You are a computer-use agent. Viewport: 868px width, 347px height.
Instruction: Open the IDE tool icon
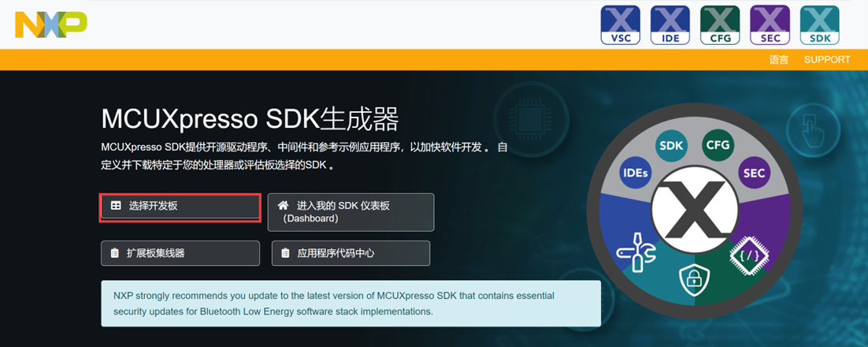coord(670,24)
